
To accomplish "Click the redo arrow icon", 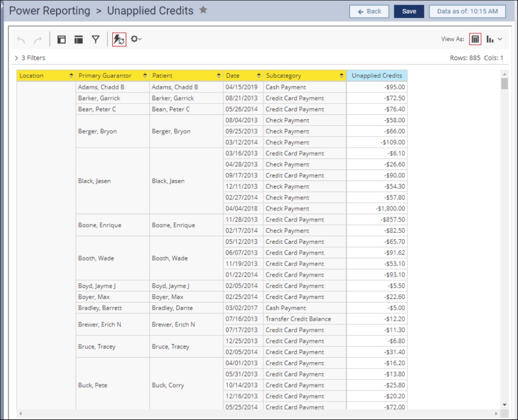I will pos(38,40).
